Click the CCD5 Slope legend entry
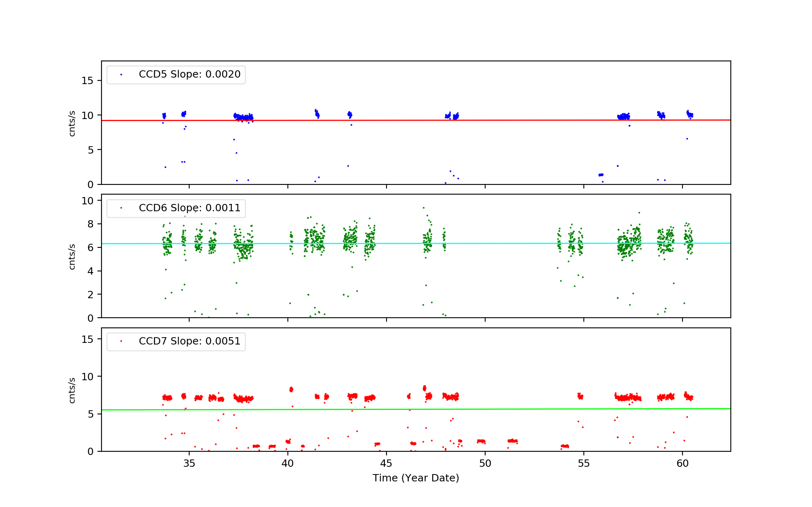The image size is (812, 507). (x=189, y=74)
